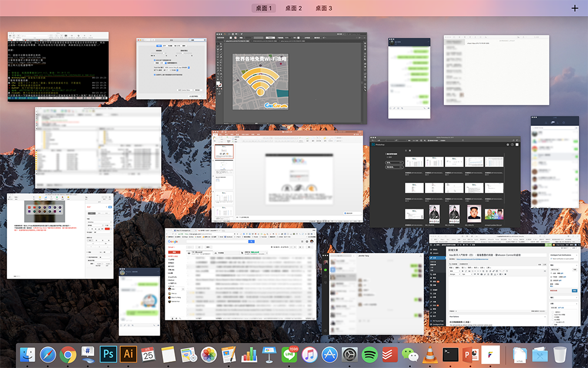Launch Numbers from the Dock
This screenshot has width=588, height=368.
point(249,354)
